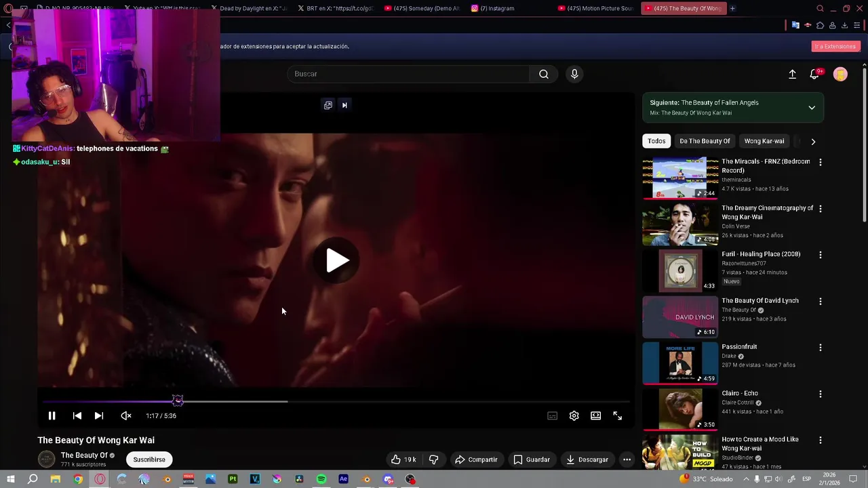Click the YouTube search field
This screenshot has width=868, height=488.
[408, 74]
